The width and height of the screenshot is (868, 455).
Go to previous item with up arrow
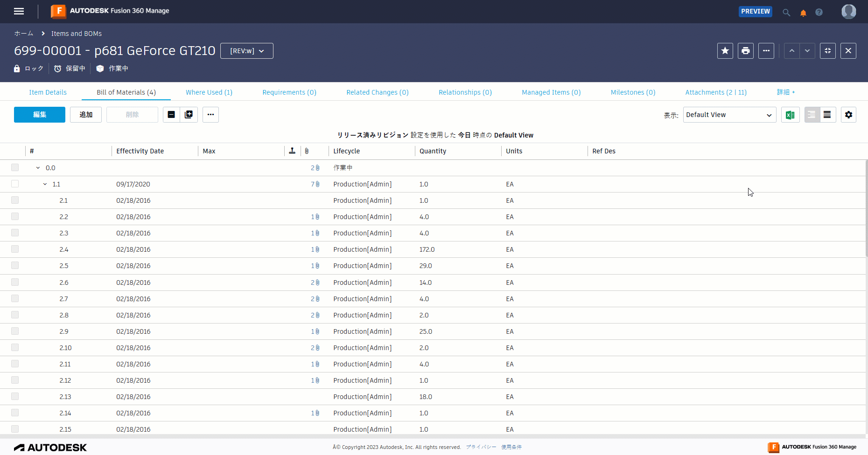point(792,51)
